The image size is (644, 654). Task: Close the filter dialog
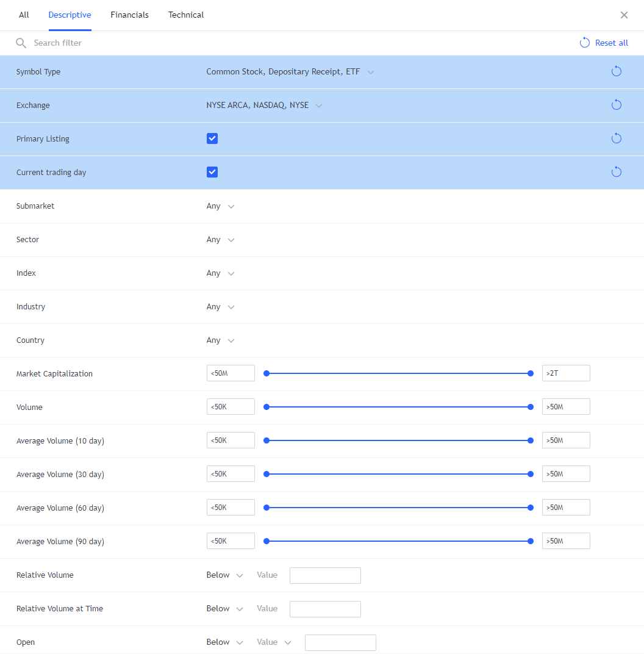pyautogui.click(x=624, y=15)
